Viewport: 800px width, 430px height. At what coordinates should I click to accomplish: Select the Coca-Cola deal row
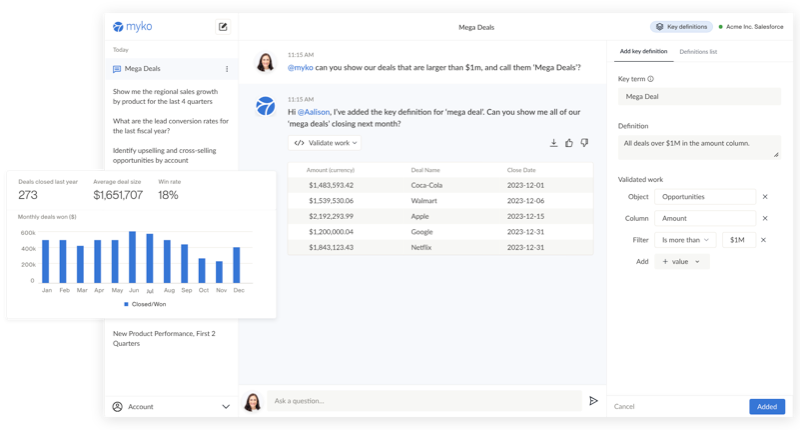click(x=440, y=185)
